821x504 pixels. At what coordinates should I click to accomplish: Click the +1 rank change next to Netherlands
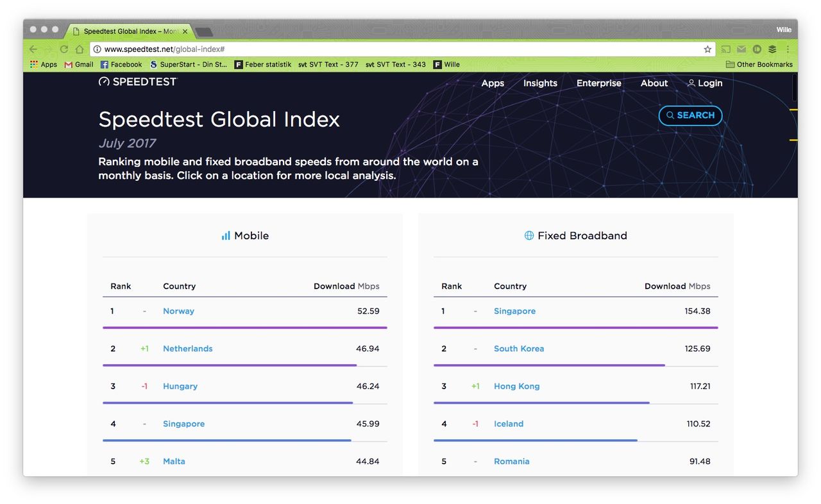(144, 349)
